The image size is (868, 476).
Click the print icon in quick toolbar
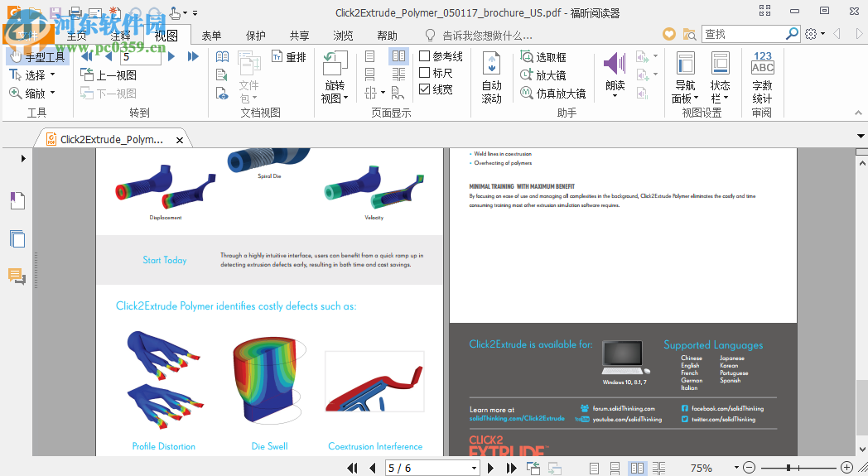[x=75, y=12]
